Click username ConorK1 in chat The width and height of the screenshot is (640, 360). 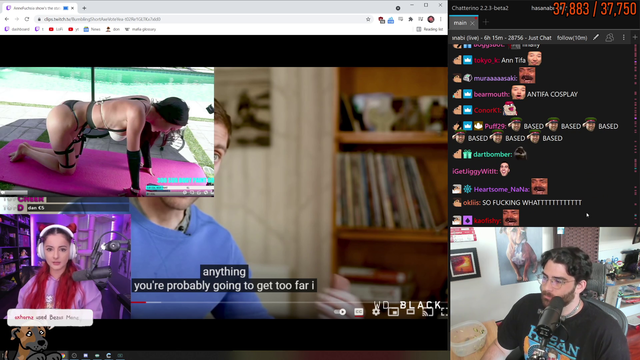point(487,110)
